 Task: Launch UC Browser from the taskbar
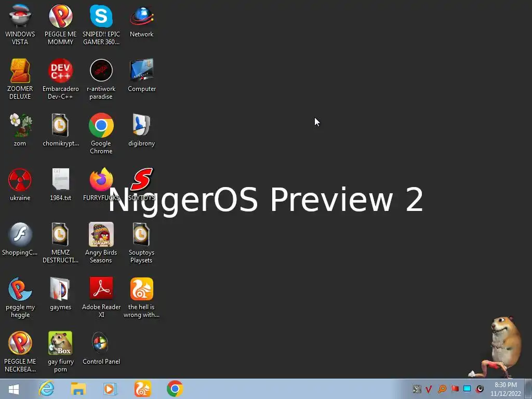(142, 389)
